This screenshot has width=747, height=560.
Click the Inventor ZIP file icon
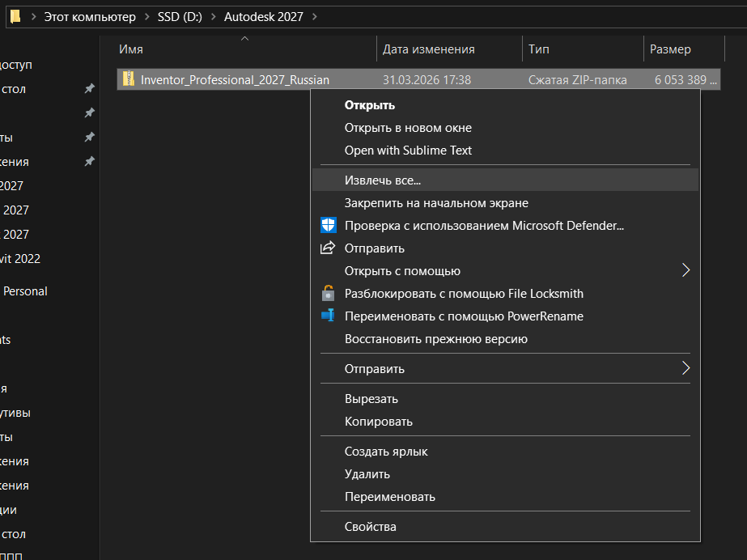pos(128,79)
